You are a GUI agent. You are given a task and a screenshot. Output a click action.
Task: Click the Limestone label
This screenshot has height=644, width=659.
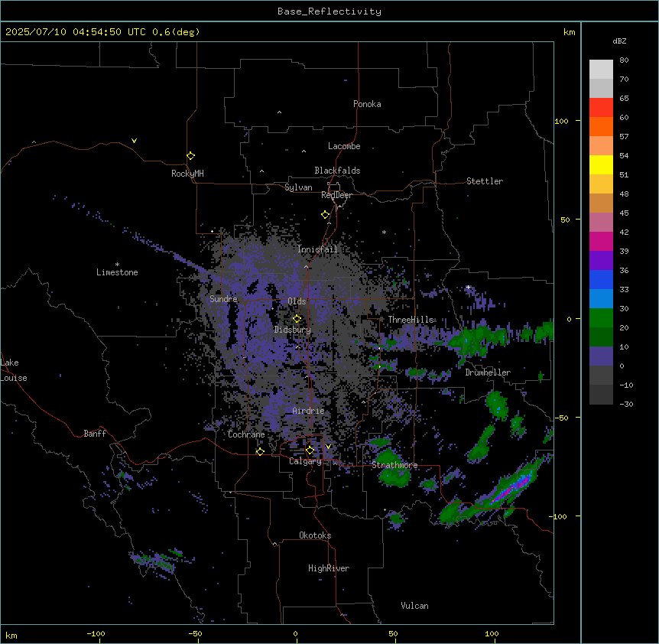[117, 272]
